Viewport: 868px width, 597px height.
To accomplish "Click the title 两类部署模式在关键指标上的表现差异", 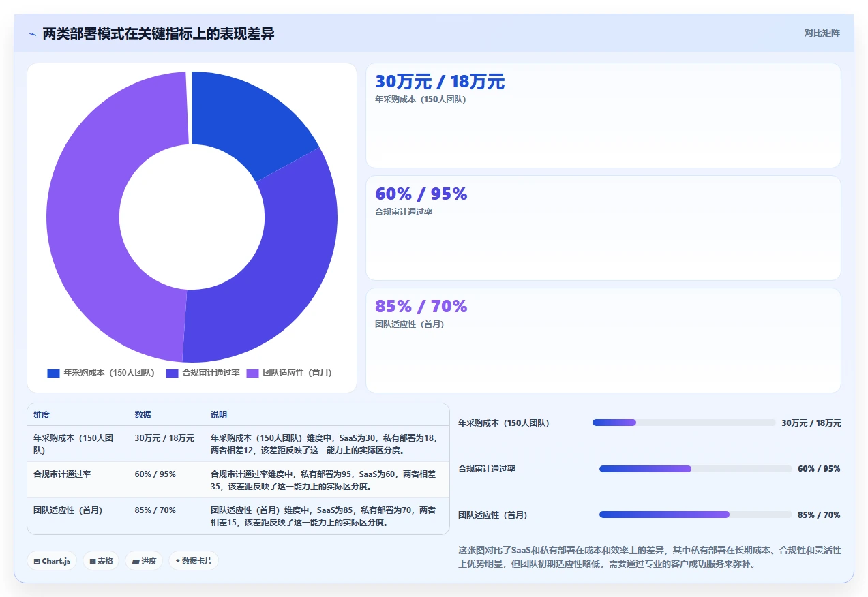I will pyautogui.click(x=158, y=33).
